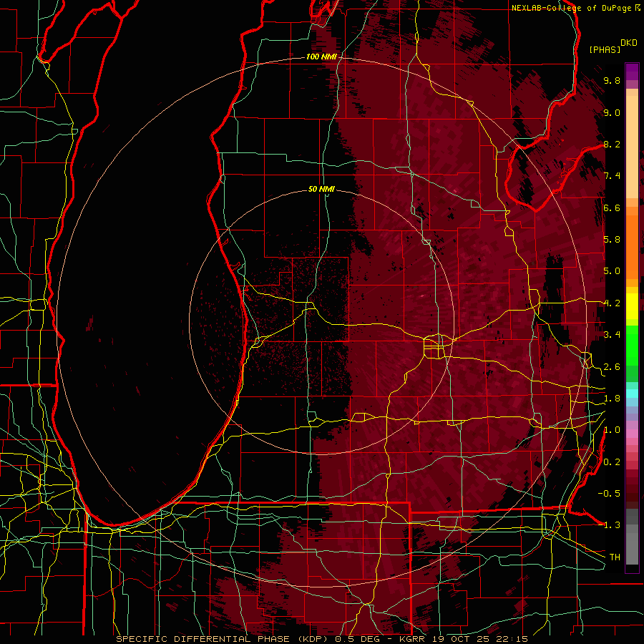Click the 50 NMI range ring label
The height and width of the screenshot is (644, 644).
click(x=321, y=189)
